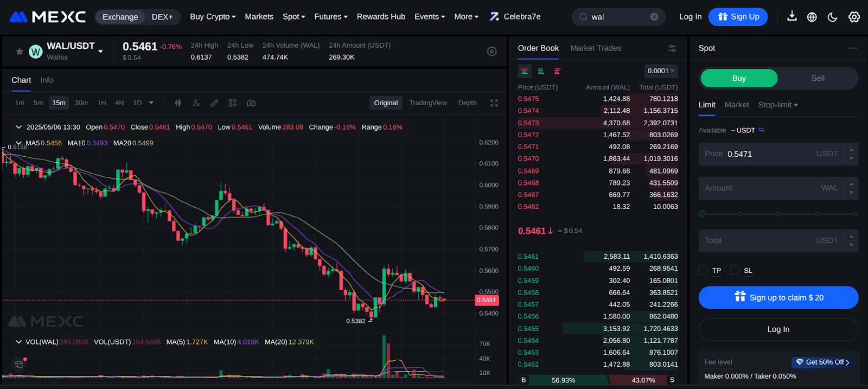Collapse the candle info chevron
Screen dimensions: 868x389
tap(18, 127)
